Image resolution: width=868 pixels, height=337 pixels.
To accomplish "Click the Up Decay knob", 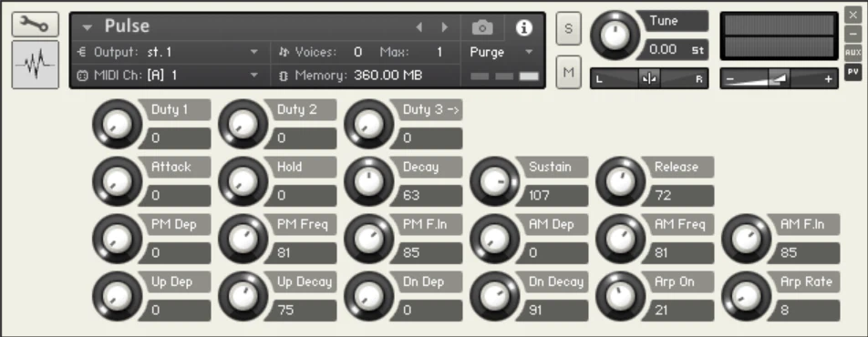I will [243, 296].
